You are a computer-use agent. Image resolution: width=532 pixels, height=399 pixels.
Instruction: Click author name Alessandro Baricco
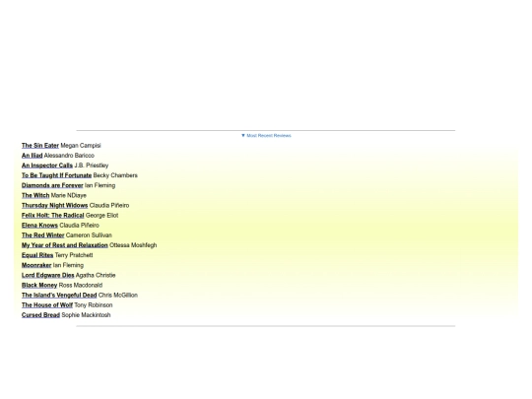(69, 156)
